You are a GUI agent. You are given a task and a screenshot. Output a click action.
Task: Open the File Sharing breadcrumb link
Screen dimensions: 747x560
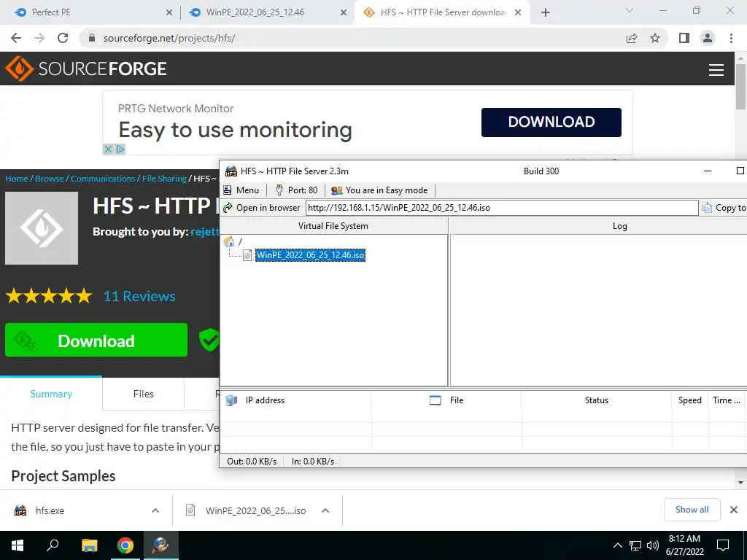[x=164, y=179]
